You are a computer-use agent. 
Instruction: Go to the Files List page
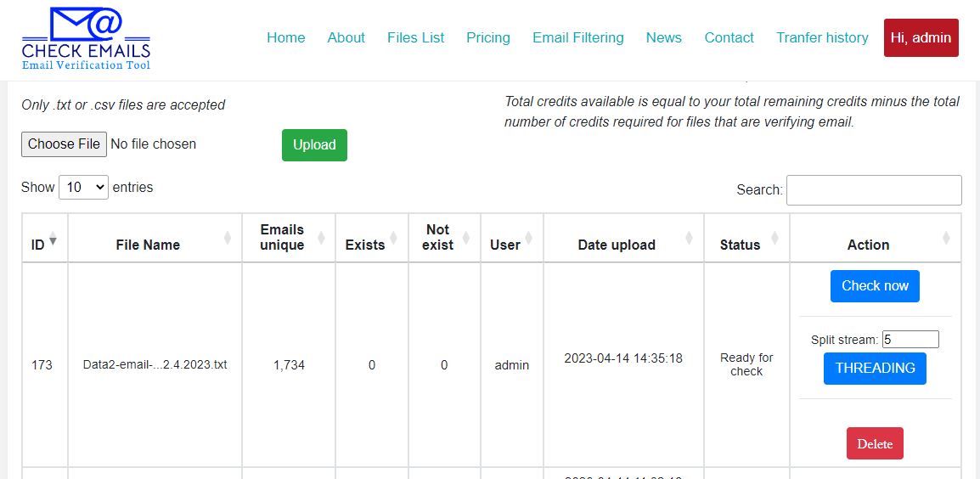coord(415,38)
